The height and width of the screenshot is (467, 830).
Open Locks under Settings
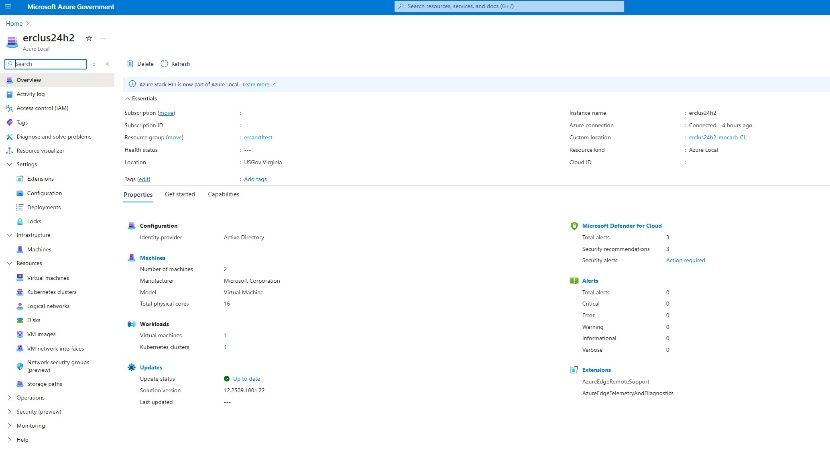coord(34,221)
